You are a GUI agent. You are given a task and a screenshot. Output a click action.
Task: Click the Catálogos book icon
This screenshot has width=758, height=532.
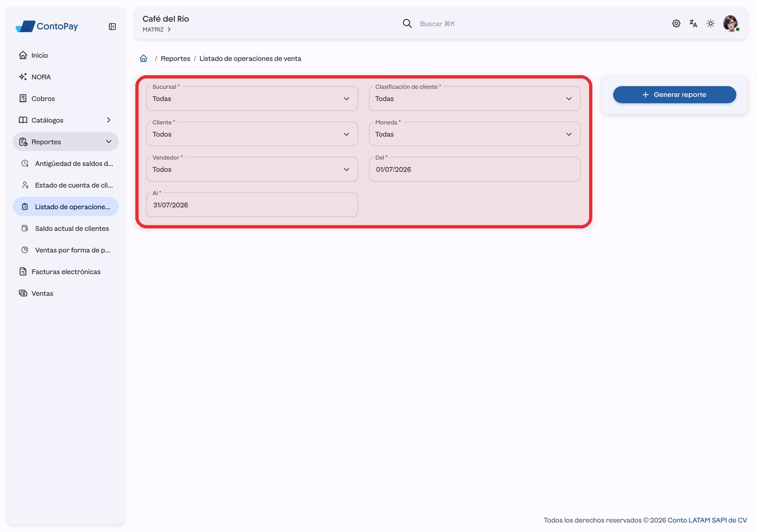(x=23, y=120)
